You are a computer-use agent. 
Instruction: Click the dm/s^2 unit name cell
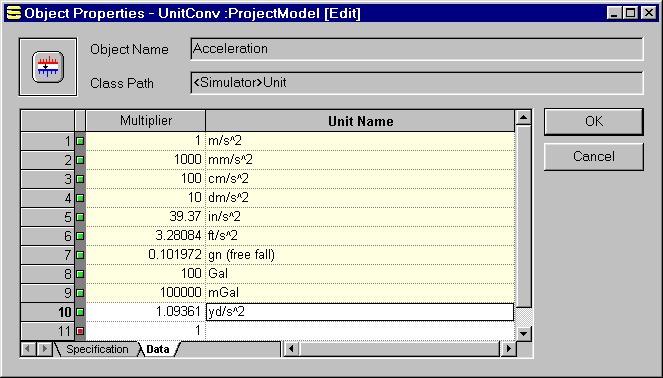[x=360, y=198]
